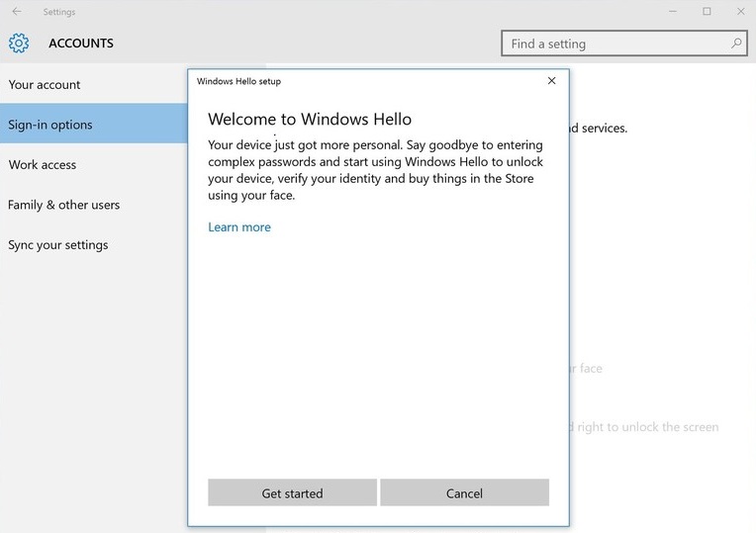Click the Find a setting field
This screenshot has width=756, height=533.
[624, 44]
